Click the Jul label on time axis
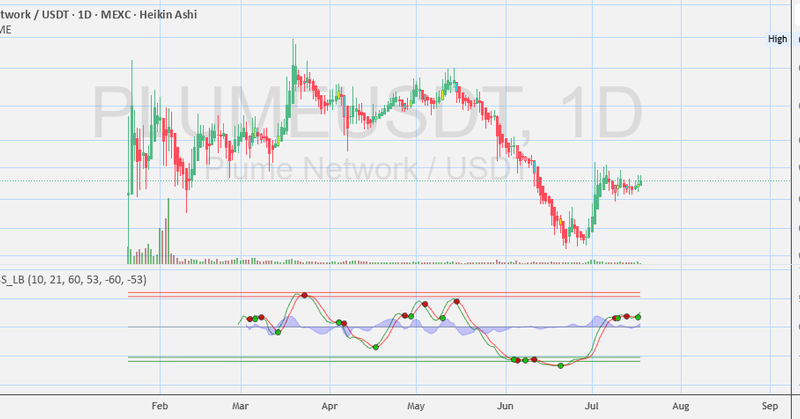 592,406
